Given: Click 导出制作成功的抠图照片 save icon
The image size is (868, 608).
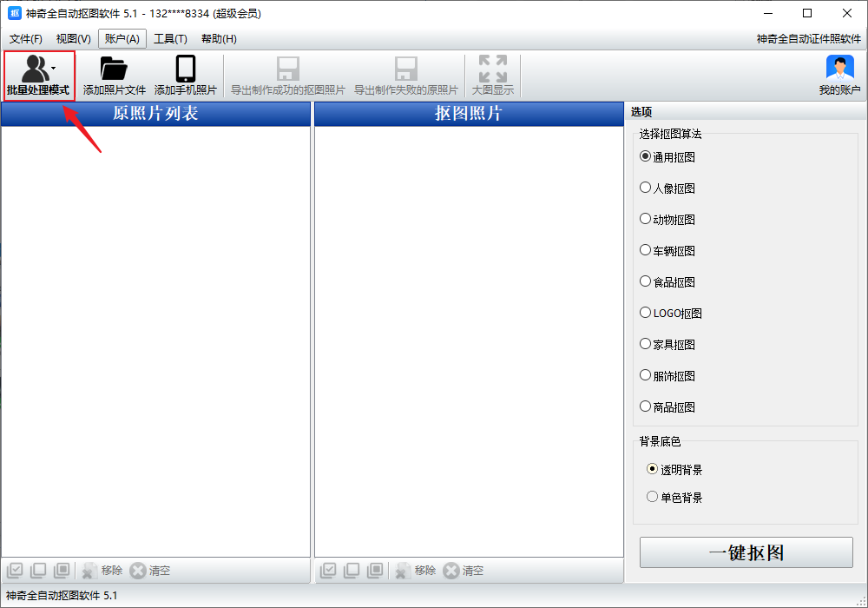Looking at the screenshot, I should coord(287,69).
